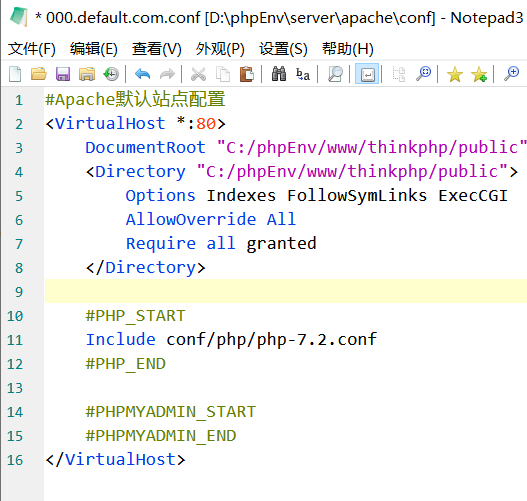Open the 编辑(E) menu
The image size is (527, 501).
click(x=94, y=49)
